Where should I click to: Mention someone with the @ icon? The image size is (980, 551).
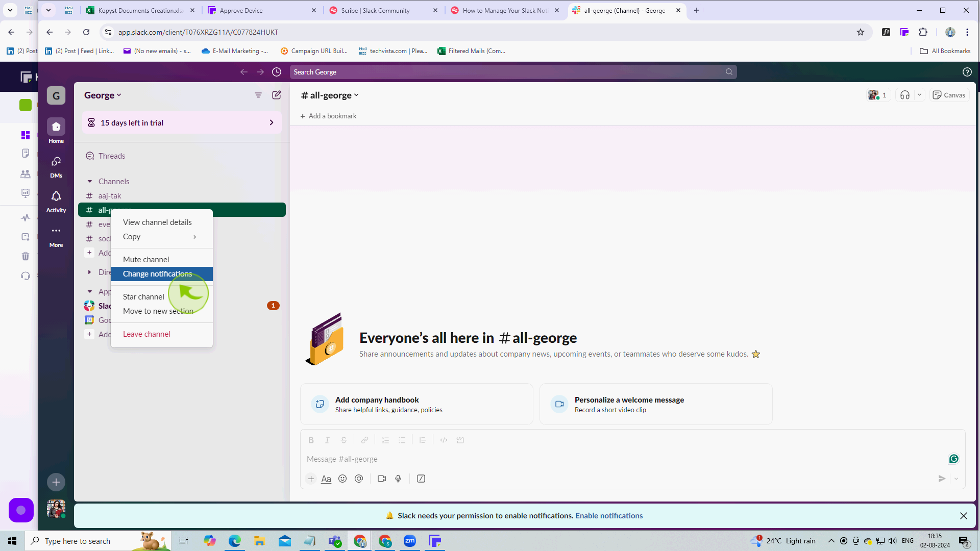click(x=359, y=479)
